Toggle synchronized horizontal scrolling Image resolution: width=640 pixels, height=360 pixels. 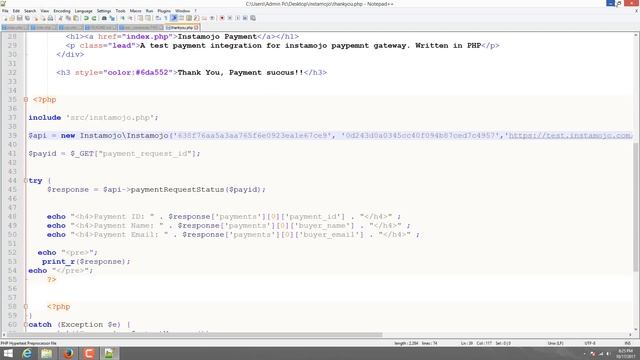tap(148, 18)
